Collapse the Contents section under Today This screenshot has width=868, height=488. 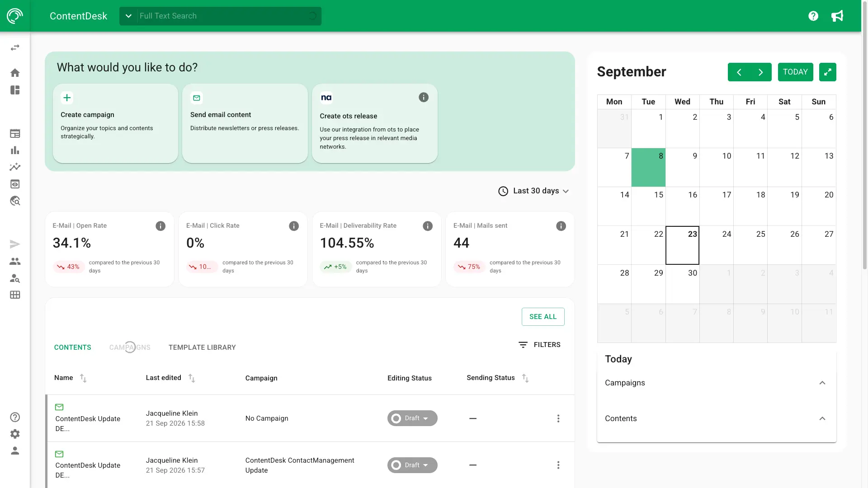click(822, 418)
